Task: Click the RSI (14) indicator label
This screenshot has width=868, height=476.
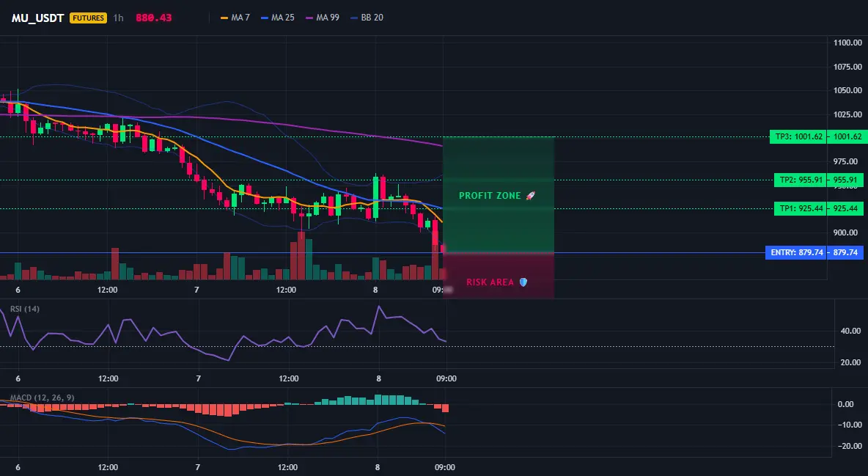Action: pyautogui.click(x=25, y=309)
